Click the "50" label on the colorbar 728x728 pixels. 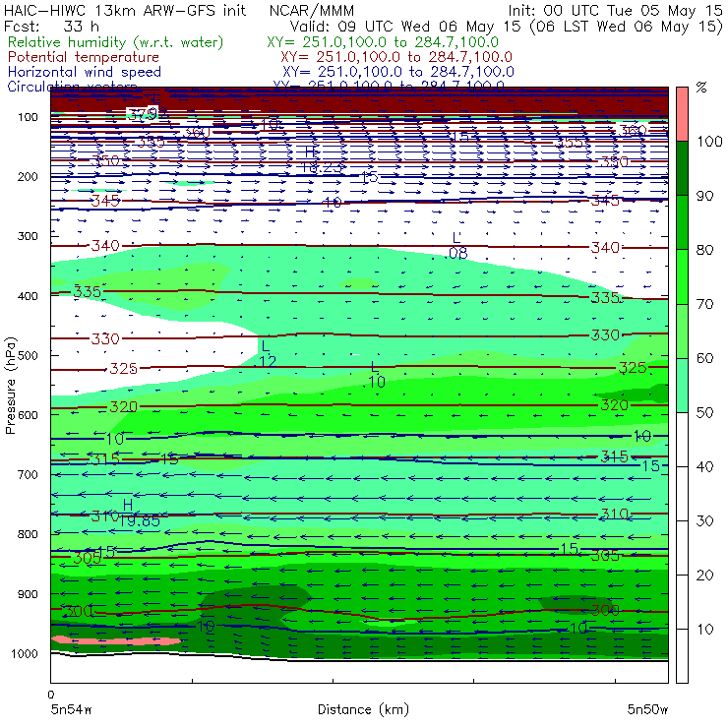click(704, 413)
